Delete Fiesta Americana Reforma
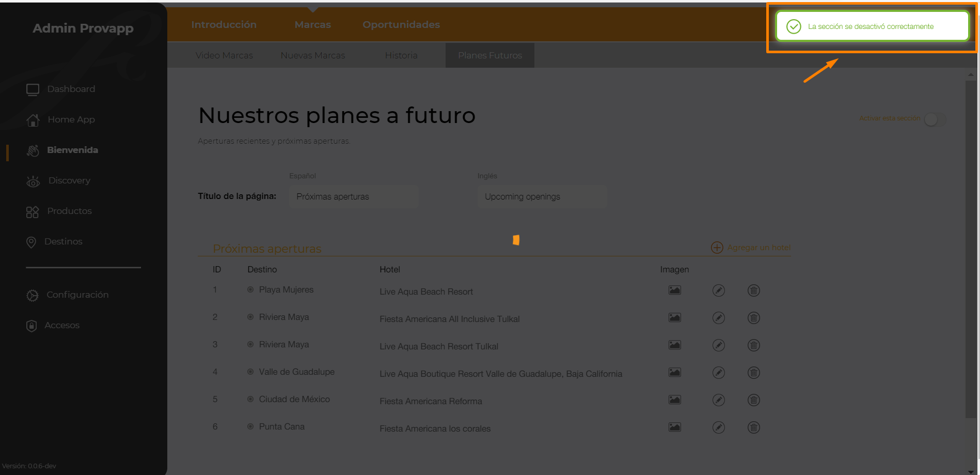The image size is (980, 475). 753,400
